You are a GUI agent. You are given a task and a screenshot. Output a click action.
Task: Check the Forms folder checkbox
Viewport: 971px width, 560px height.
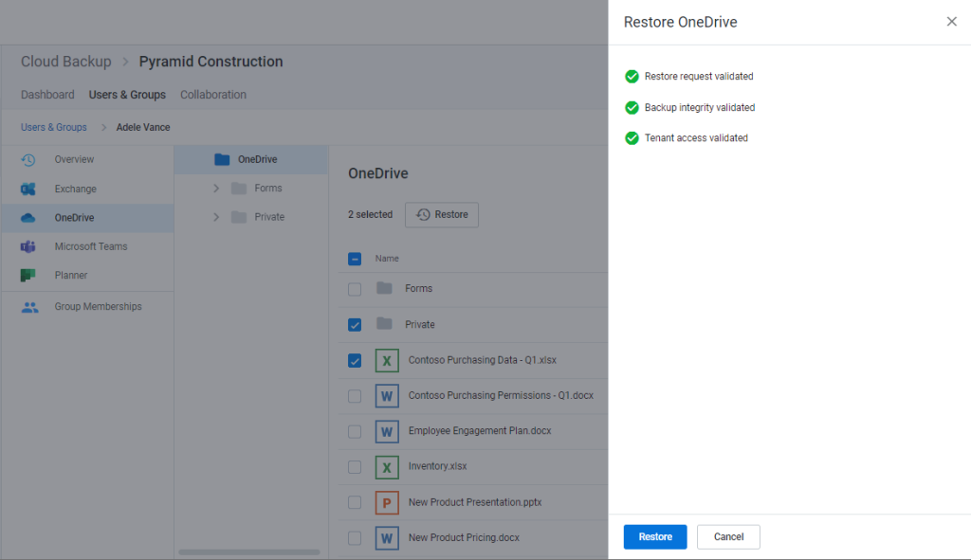coord(355,289)
